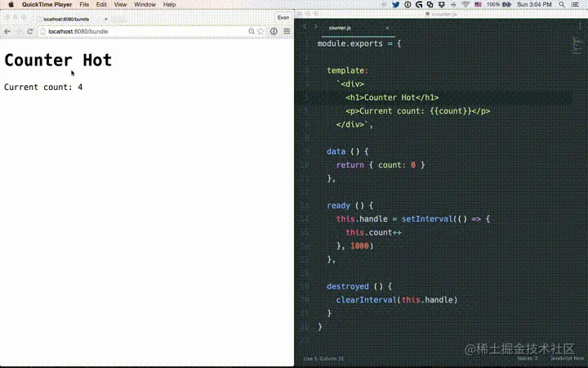Screen dimensions: 588x368
Task: Click the setInterval code line
Action: click(x=413, y=219)
